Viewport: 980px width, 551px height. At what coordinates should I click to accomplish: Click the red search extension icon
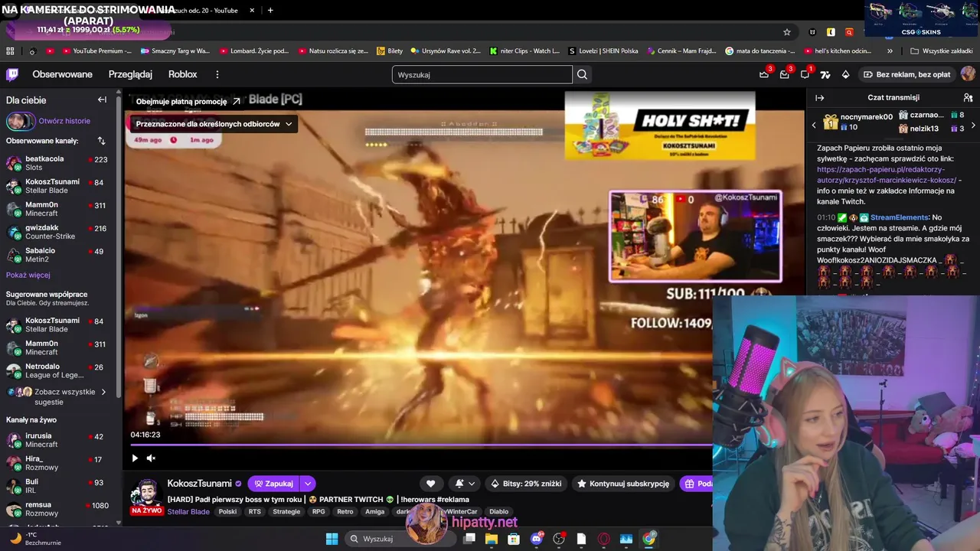coord(849,32)
